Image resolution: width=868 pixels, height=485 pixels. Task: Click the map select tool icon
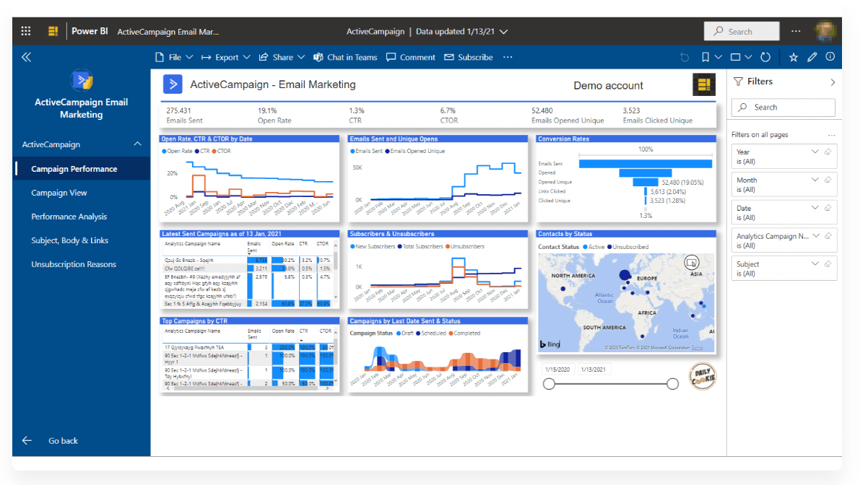[x=690, y=262]
